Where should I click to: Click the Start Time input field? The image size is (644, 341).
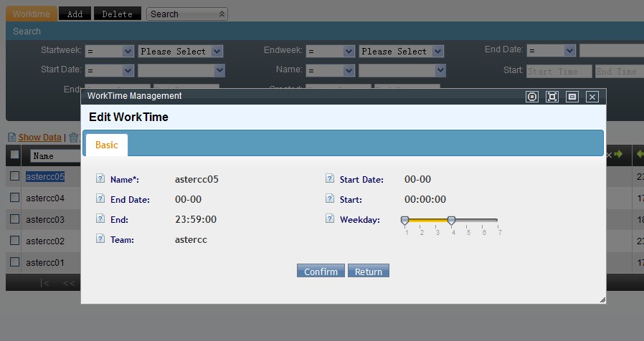559,72
